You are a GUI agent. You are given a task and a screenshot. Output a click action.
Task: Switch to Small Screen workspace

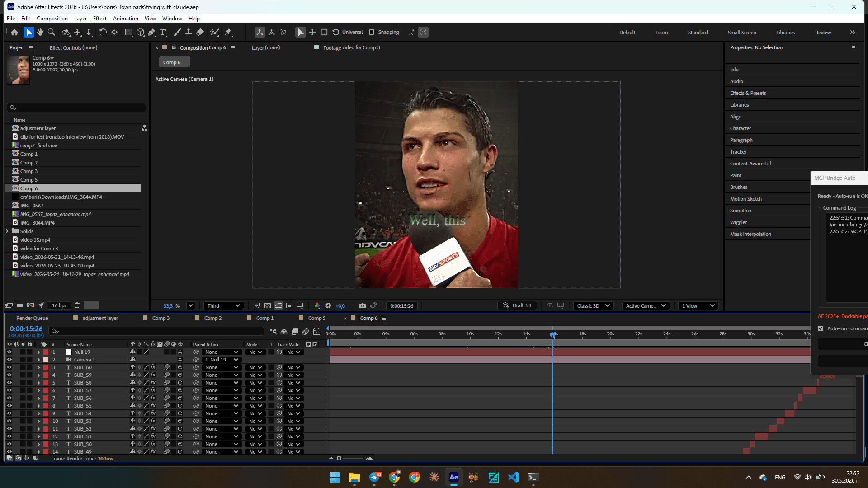[741, 33]
